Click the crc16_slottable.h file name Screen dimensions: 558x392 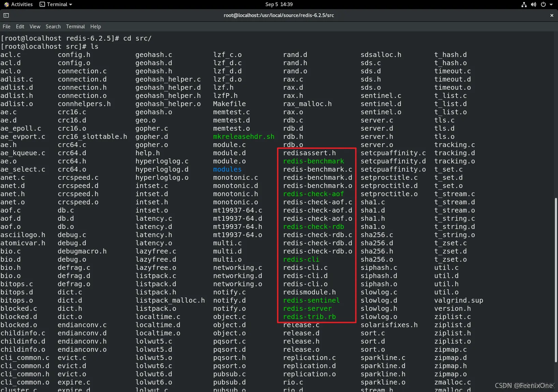[92, 136]
